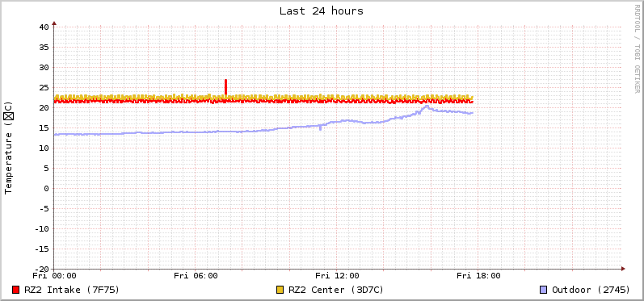Select the RZ2 Center (3D7C) legend label
Viewport: 644px width, 301px height.
(x=336, y=290)
